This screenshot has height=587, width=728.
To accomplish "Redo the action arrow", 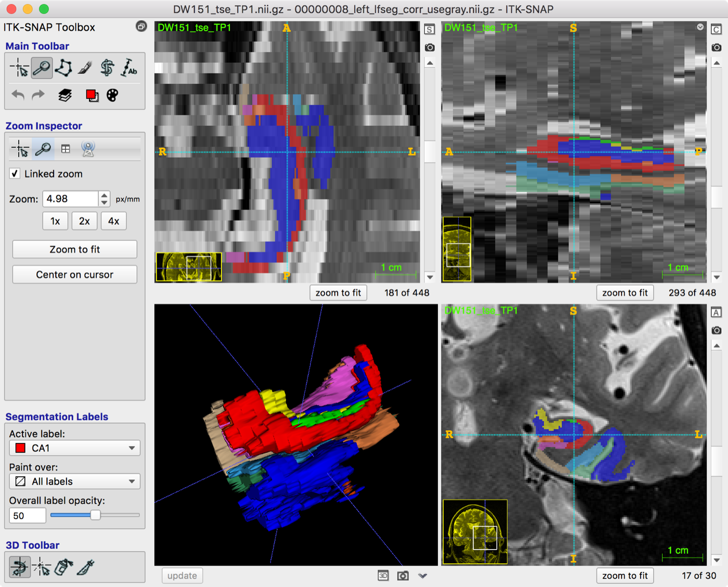I will tap(38, 95).
